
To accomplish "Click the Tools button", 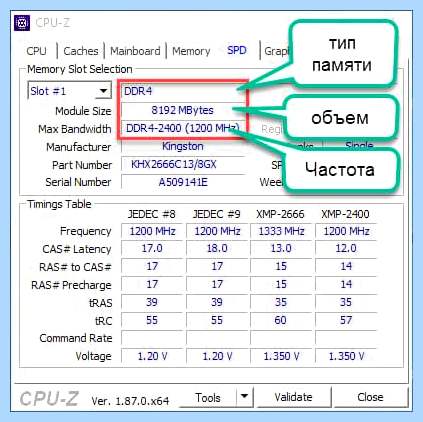I will pos(208,397).
